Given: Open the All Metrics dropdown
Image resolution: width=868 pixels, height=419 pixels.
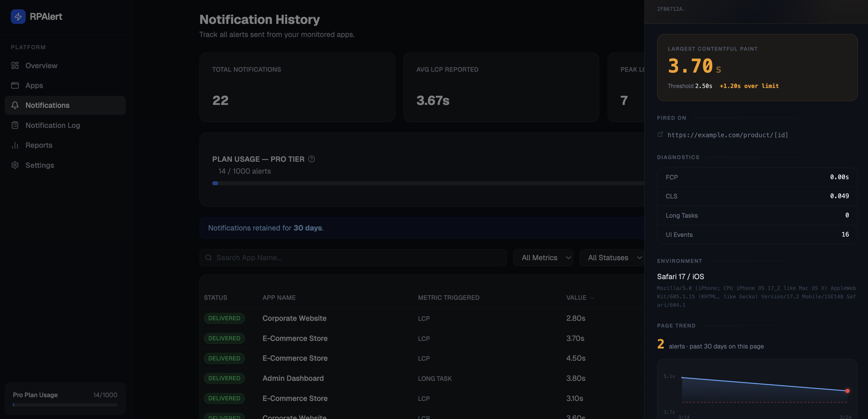Looking at the screenshot, I should click(543, 258).
